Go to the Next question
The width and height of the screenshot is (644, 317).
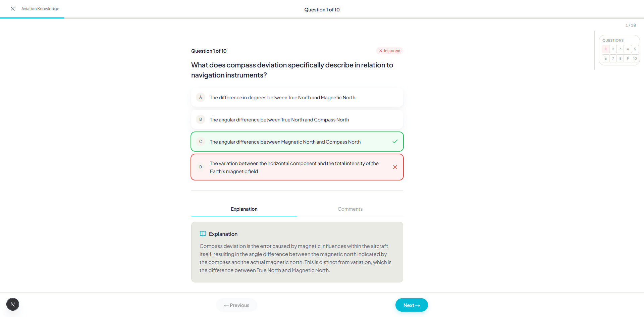tap(412, 305)
